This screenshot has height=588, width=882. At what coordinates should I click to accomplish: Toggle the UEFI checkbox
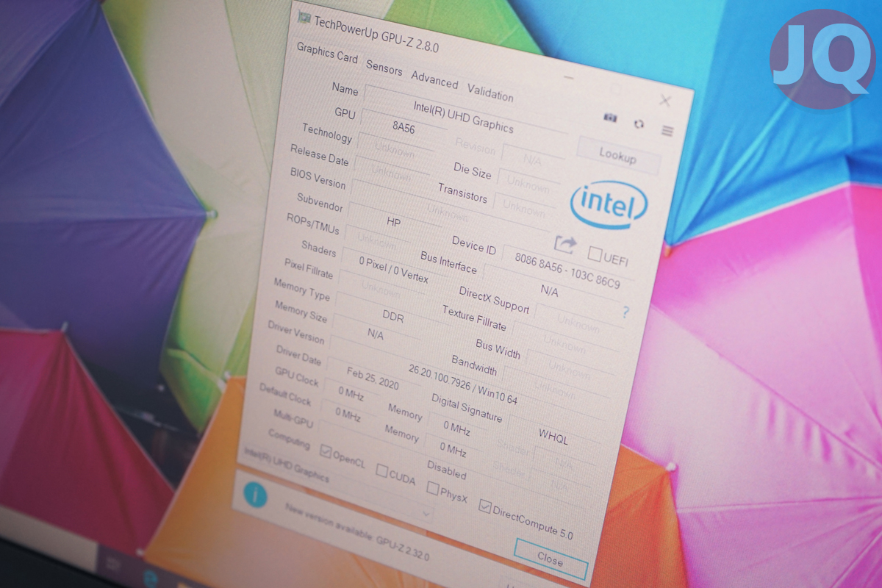click(595, 254)
